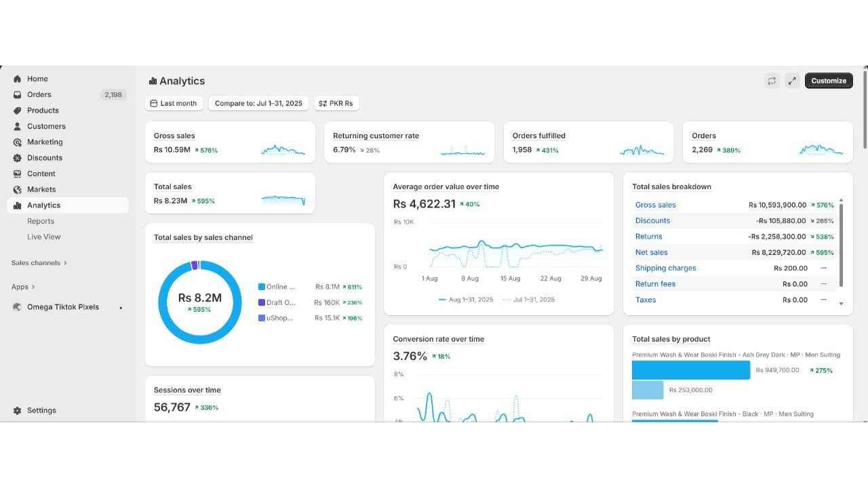Click the refresh icon beside Customize
Viewport: 868px width, 488px height.
point(772,81)
